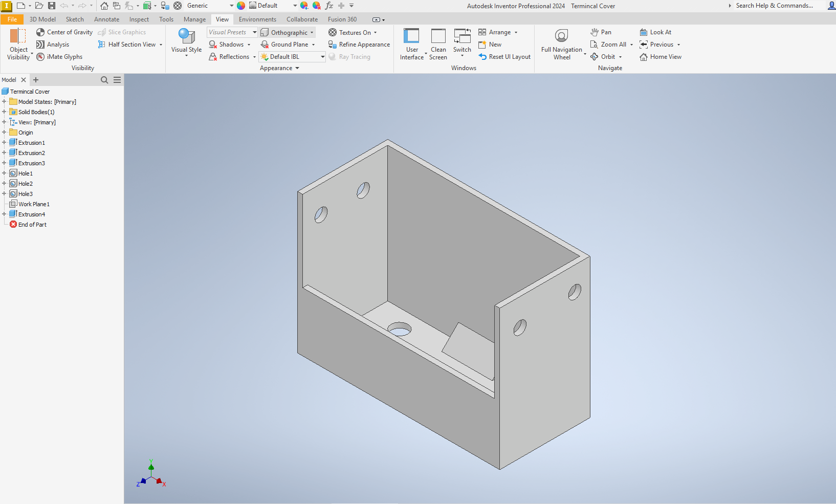
Task: Open the Manage ribbon tab
Action: tap(195, 19)
